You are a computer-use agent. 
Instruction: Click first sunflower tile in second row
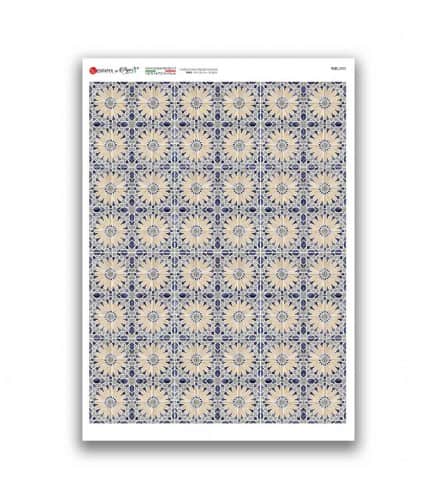pos(110,145)
